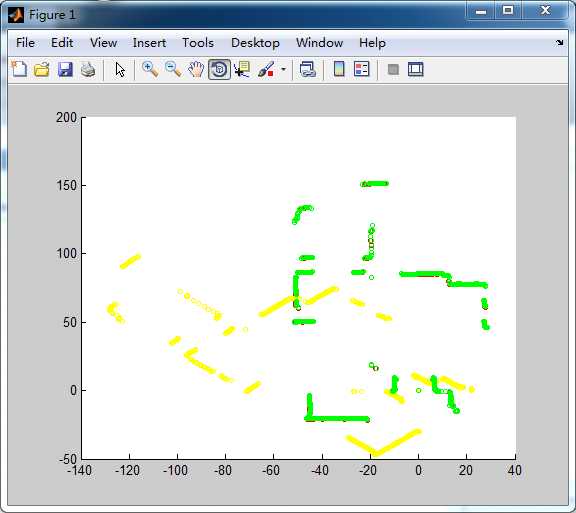
Task: Open the Tools menu
Action: [x=198, y=43]
